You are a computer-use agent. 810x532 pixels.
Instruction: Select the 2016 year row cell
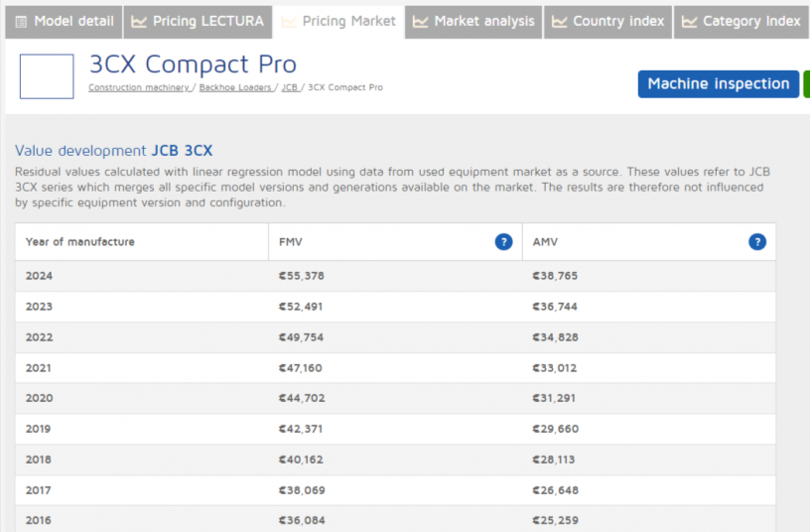[142, 519]
